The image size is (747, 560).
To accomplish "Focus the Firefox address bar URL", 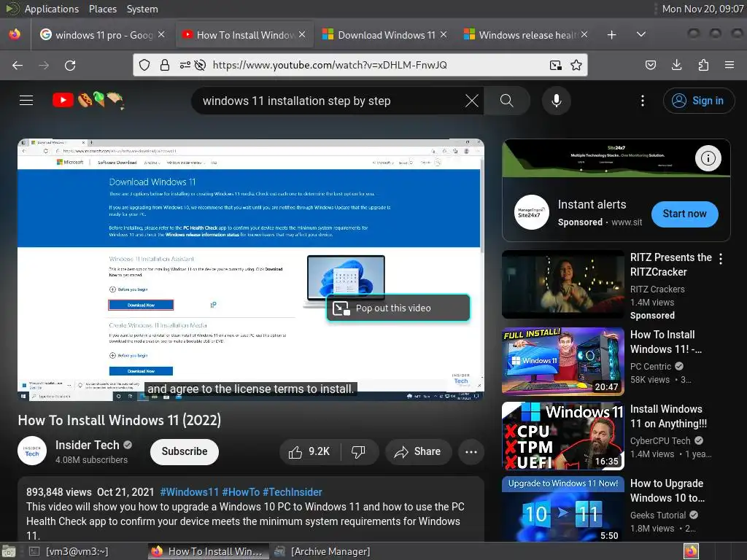I will [x=330, y=65].
